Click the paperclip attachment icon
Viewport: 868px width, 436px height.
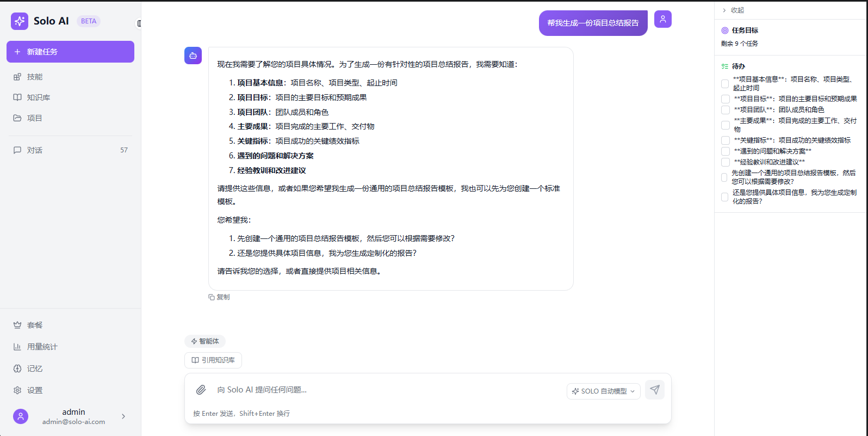point(201,390)
